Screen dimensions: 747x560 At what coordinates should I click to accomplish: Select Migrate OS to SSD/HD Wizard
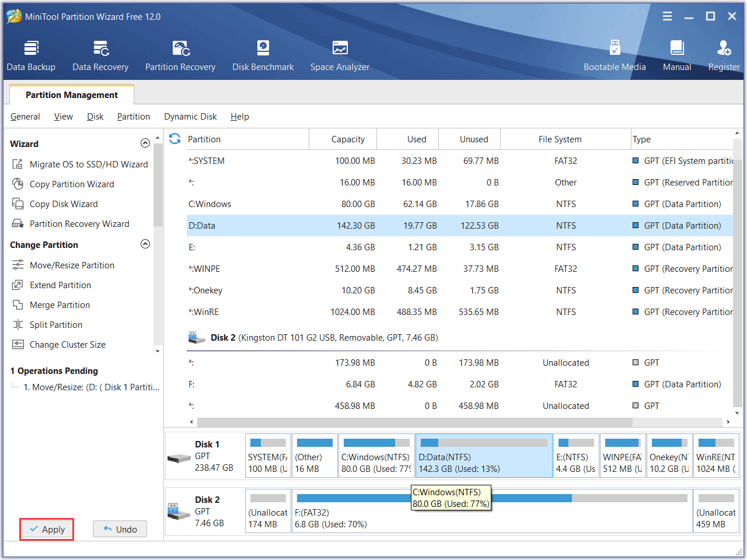tap(89, 164)
